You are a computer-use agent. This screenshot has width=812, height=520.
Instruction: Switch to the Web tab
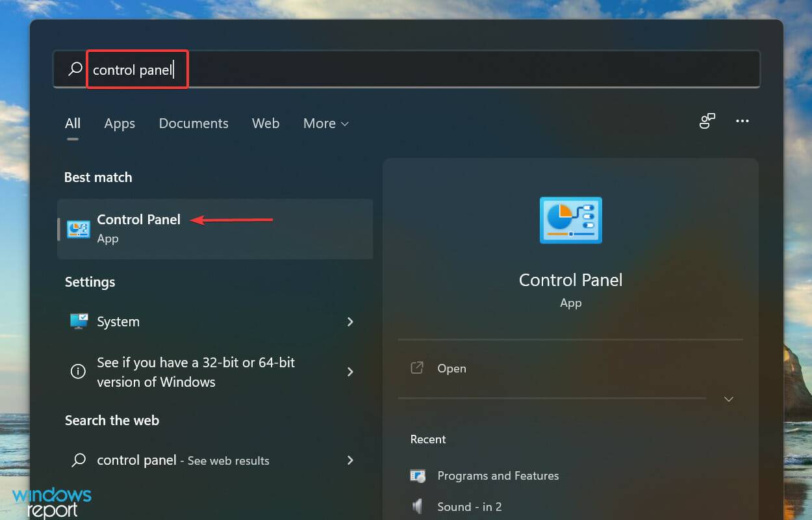point(266,123)
